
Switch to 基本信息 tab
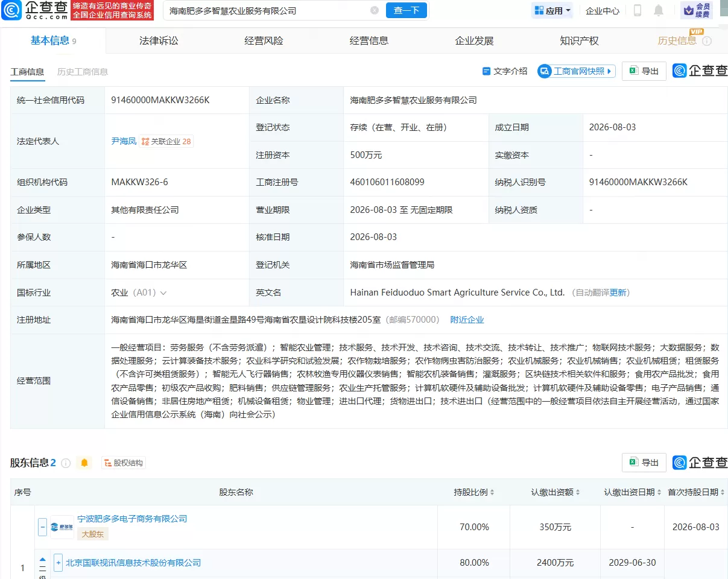coord(53,41)
